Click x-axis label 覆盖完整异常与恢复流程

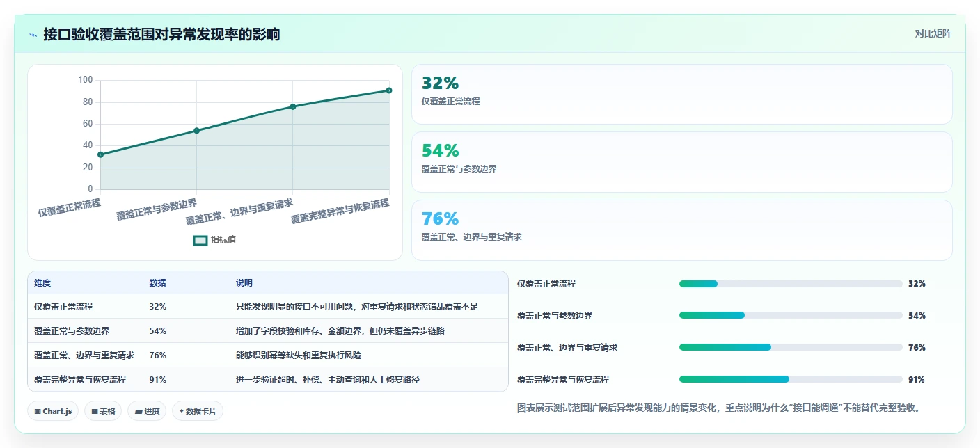(340, 211)
